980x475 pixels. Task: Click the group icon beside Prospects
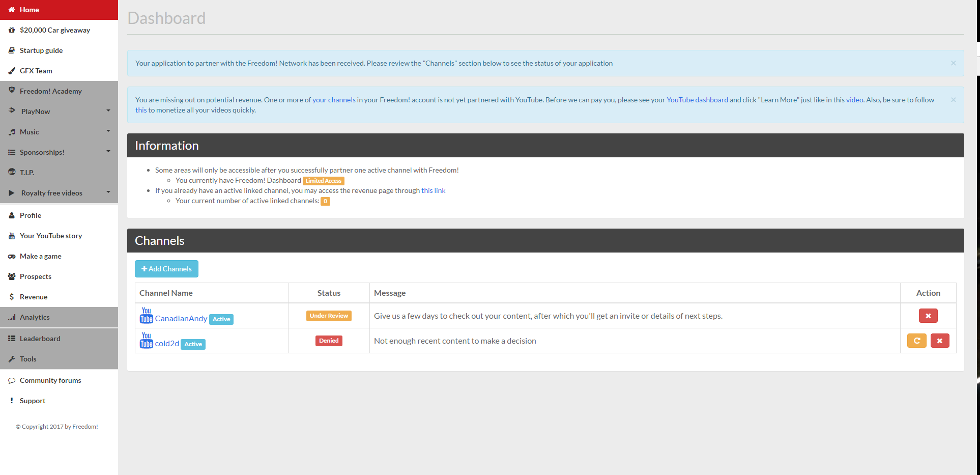(12, 276)
